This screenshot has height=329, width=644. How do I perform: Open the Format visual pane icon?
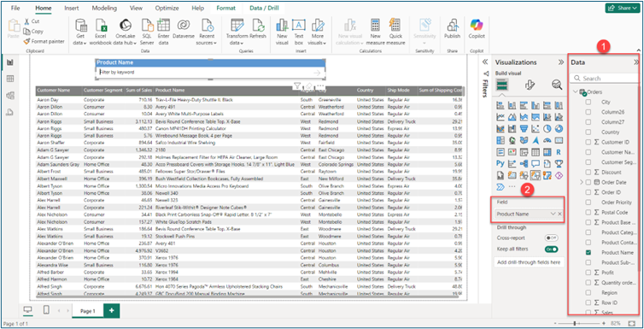530,85
